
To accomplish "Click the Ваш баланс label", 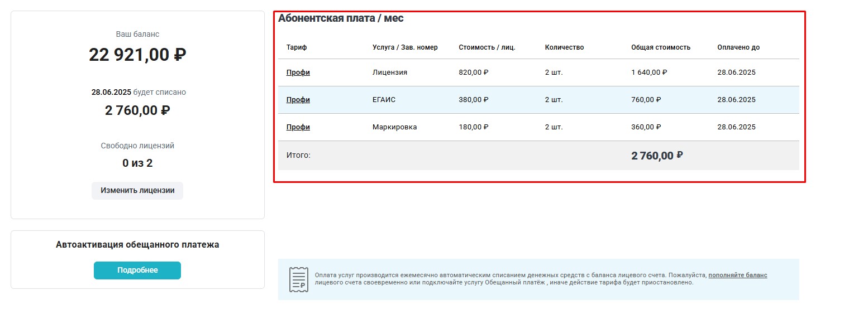I will (x=137, y=34).
